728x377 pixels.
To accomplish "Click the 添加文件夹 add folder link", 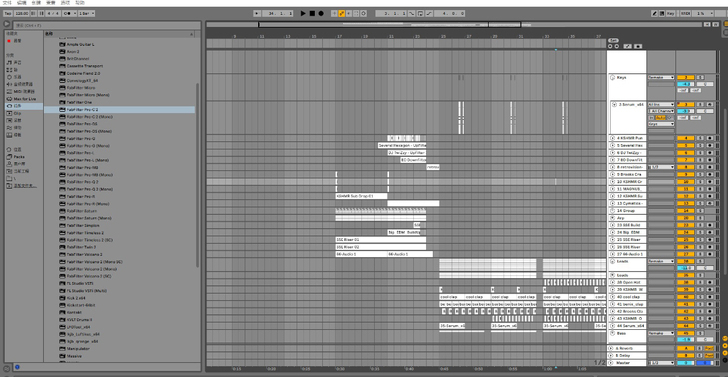I will click(25, 185).
